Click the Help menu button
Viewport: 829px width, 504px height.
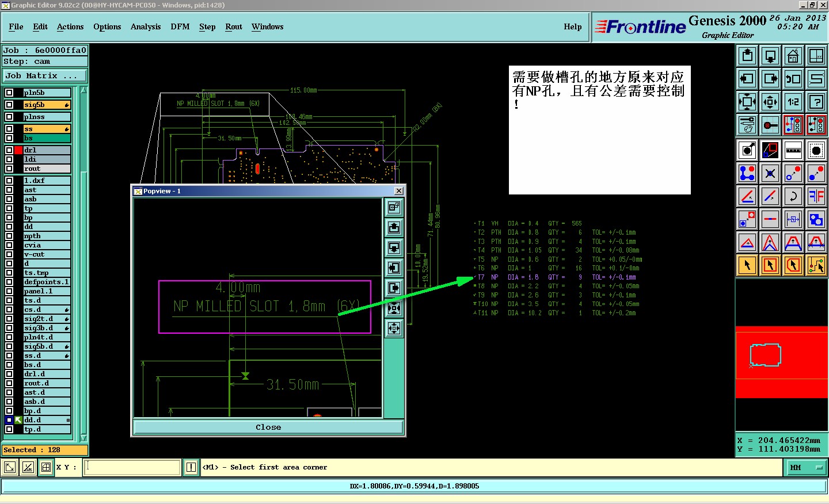click(572, 26)
